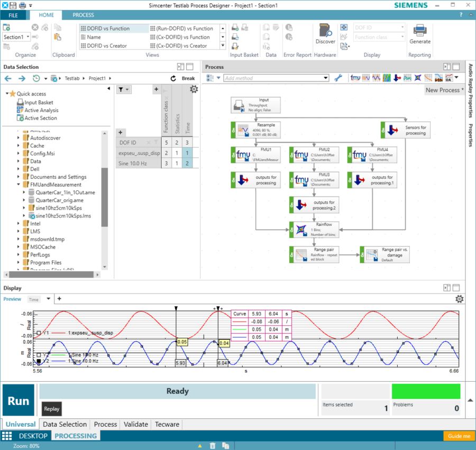Click the Refresh icon in the Data Selection navigation bar
This screenshot has height=450, width=476.
pyautogui.click(x=173, y=78)
